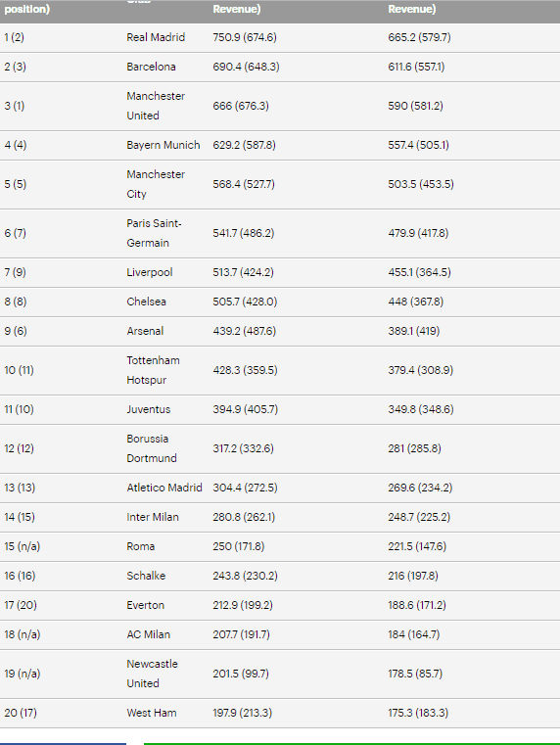Click West Ham value 175.3 (183.3)
The height and width of the screenshot is (745, 560).
(x=418, y=713)
